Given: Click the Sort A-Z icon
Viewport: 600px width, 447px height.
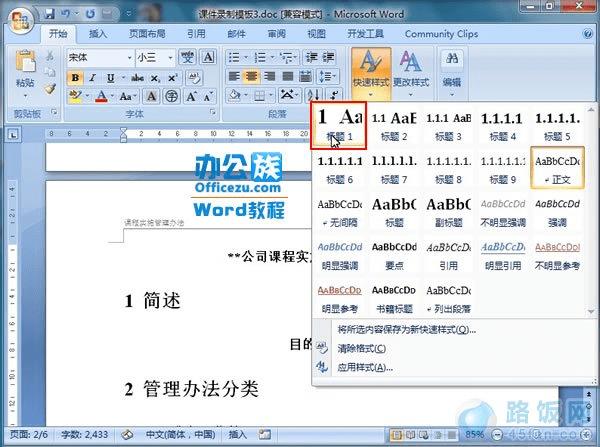Looking at the screenshot, I should click(x=313, y=95).
